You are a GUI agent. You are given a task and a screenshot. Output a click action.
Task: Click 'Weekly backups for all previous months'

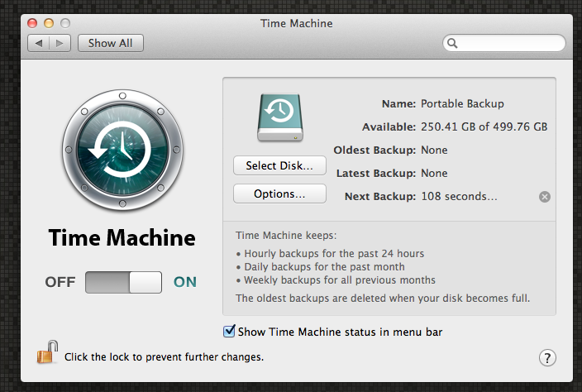click(x=340, y=280)
